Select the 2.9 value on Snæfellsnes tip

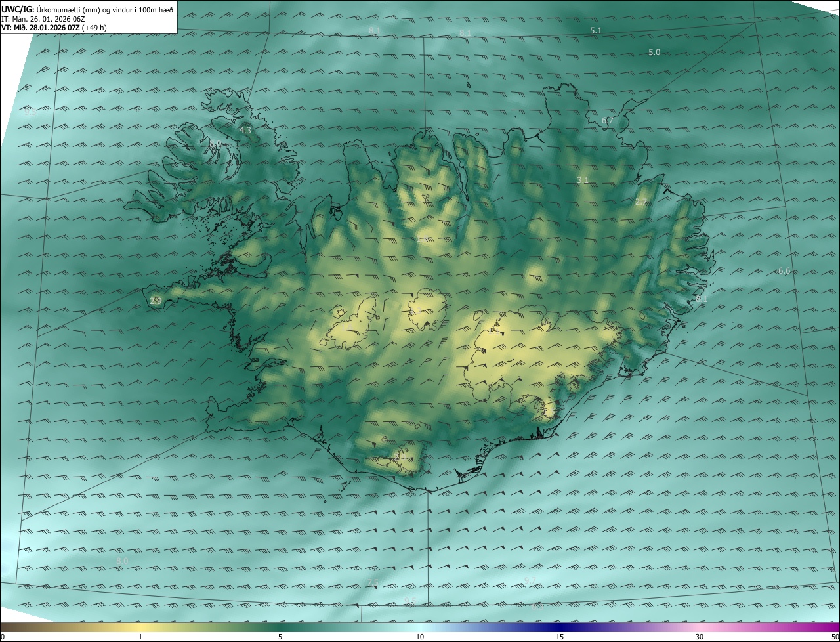(x=156, y=301)
